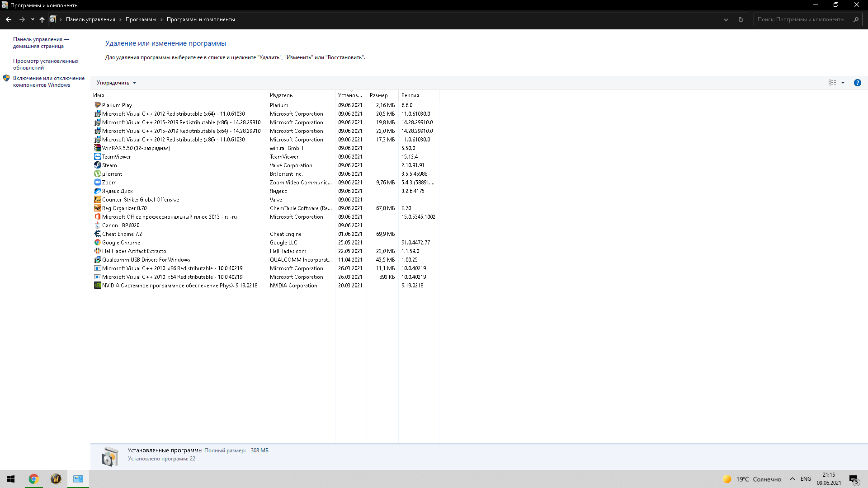Click the Google Chrome list icon

tap(97, 242)
